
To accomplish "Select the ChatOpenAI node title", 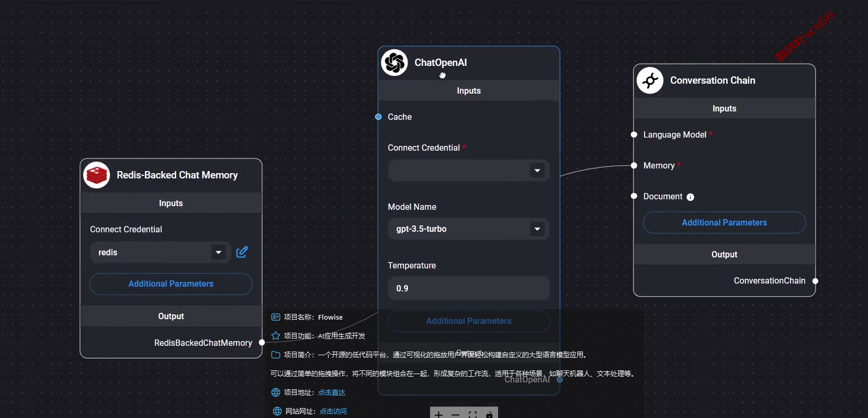I will coord(441,63).
